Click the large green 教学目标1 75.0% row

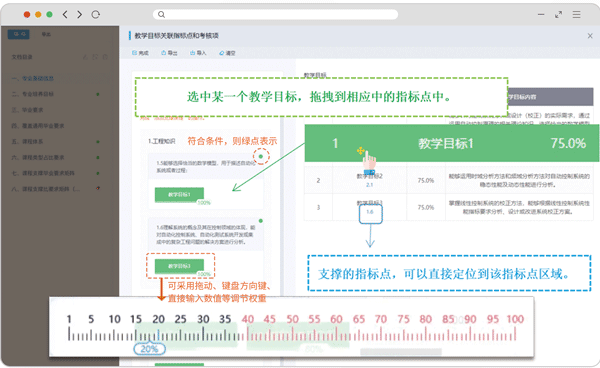click(452, 143)
